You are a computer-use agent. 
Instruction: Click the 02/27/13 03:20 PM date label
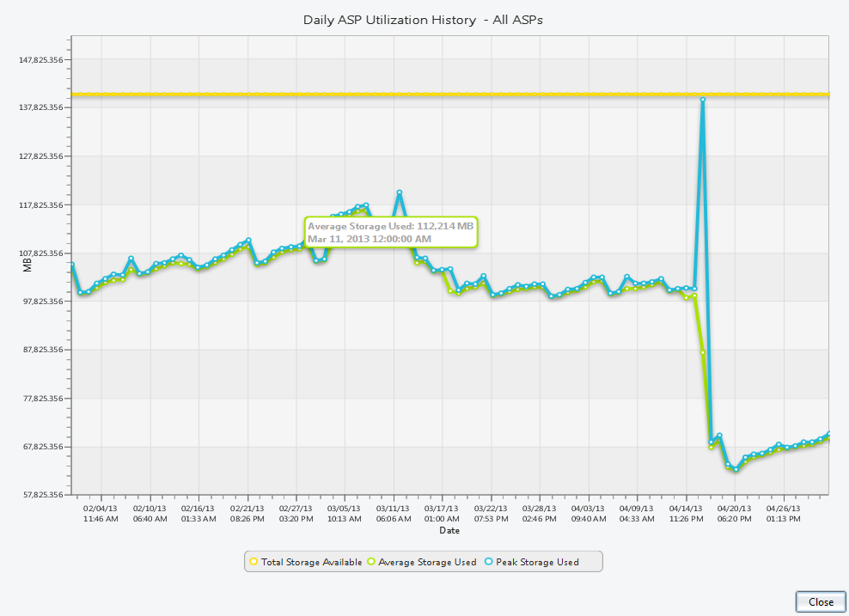(296, 514)
